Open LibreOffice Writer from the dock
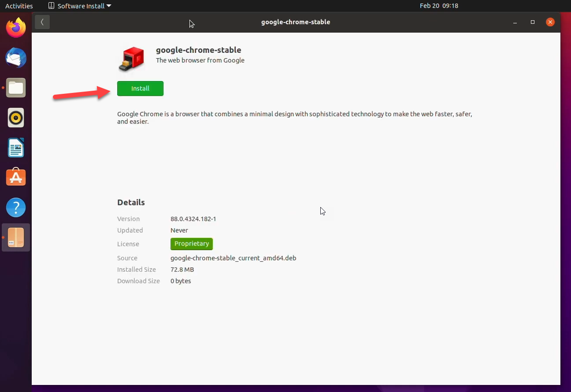 [16, 148]
